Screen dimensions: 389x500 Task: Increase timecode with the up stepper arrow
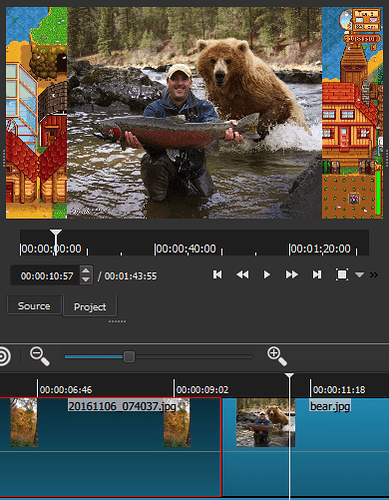tap(86, 271)
